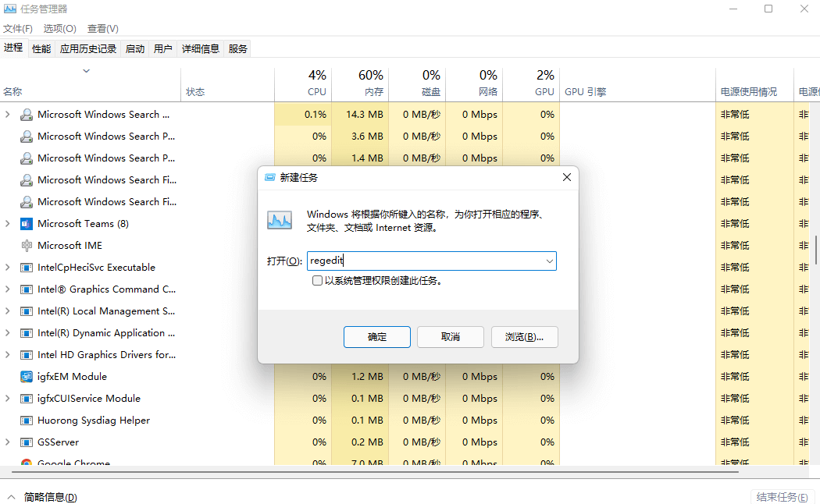The image size is (820, 504).
Task: Expand the Microsoft Teams process group
Action: tap(7, 223)
